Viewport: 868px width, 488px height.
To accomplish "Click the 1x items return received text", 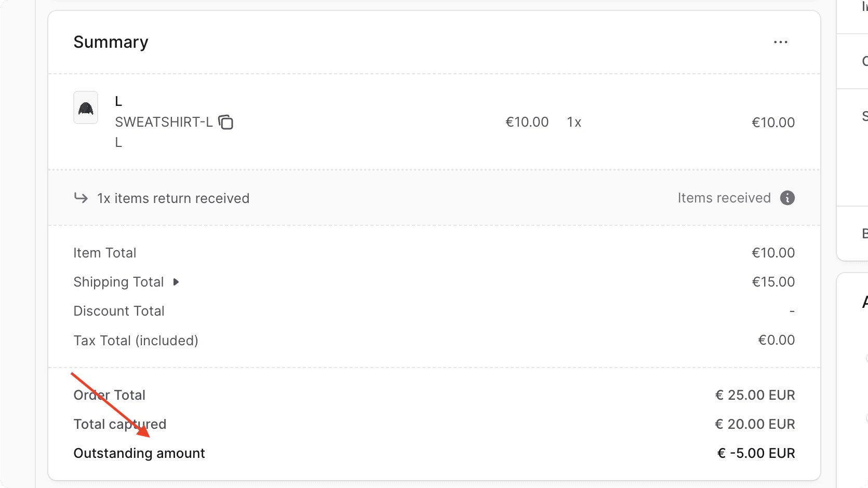I will tap(172, 198).
